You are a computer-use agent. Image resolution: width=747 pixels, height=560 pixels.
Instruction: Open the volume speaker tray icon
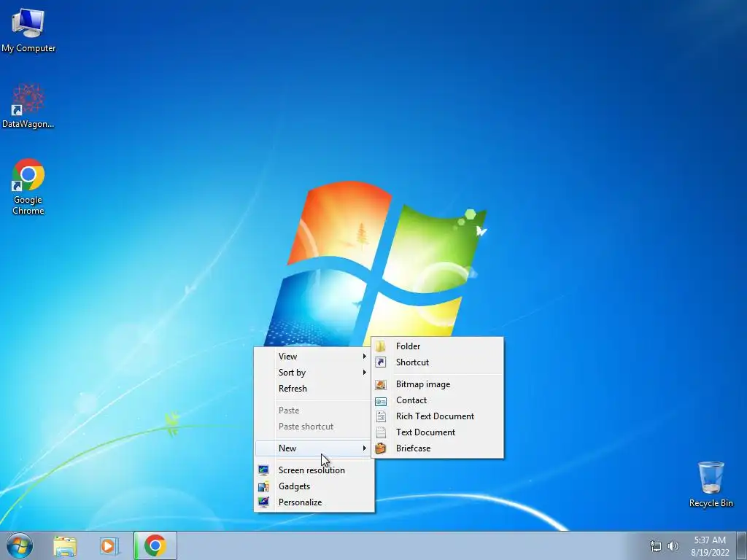673,546
